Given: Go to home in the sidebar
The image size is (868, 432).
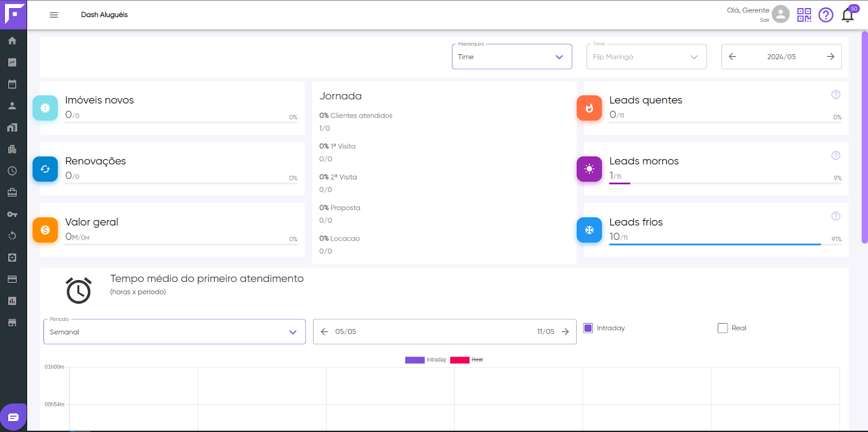Looking at the screenshot, I should [x=12, y=41].
